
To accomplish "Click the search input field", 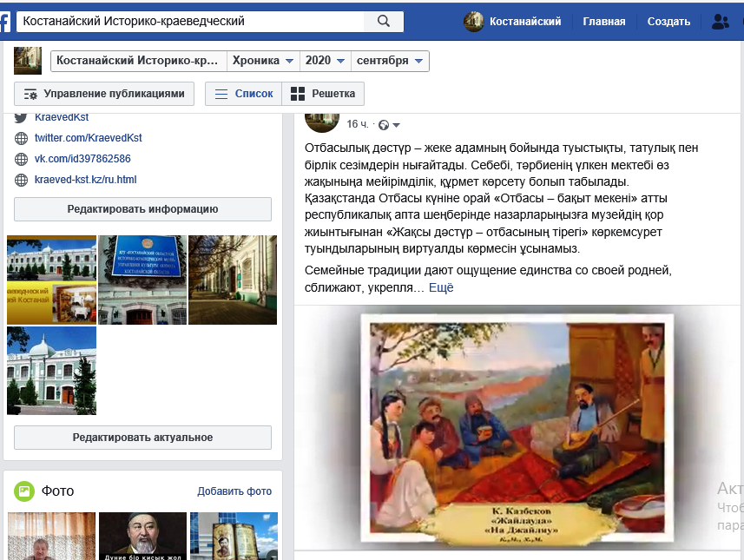I will point(190,22).
